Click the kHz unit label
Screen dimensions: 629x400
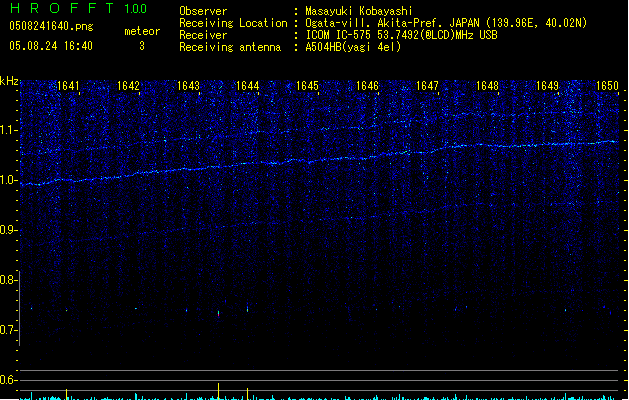coord(9,81)
